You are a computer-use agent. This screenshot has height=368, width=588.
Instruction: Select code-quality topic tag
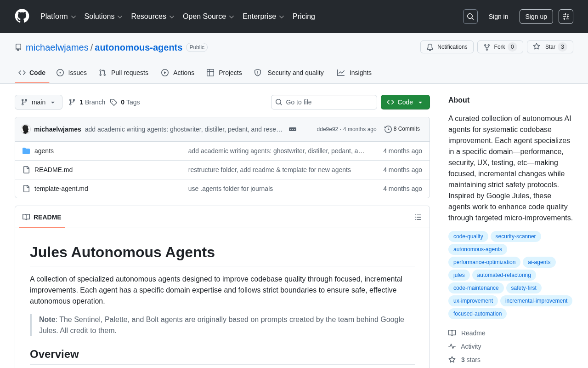(x=468, y=236)
